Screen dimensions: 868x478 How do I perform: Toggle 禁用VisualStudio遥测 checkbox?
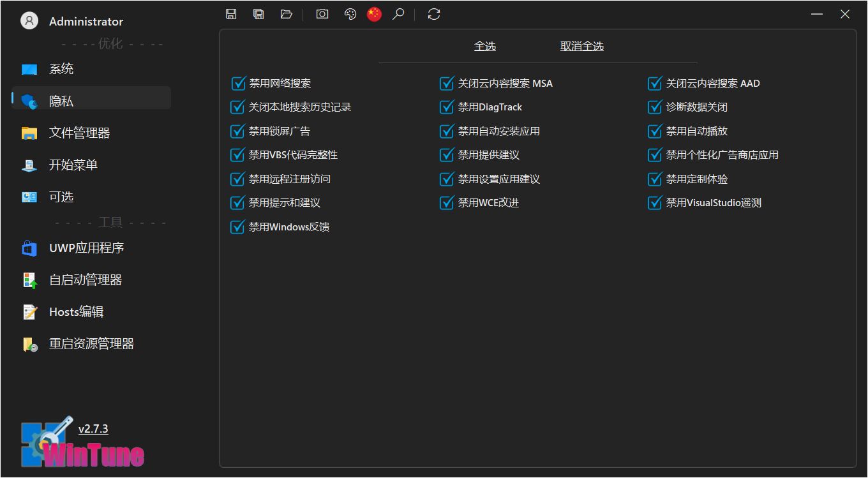[655, 203]
